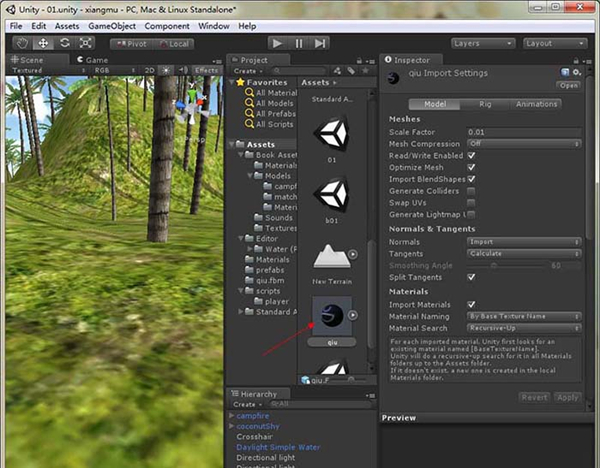Switch to the Rig tab

(485, 103)
